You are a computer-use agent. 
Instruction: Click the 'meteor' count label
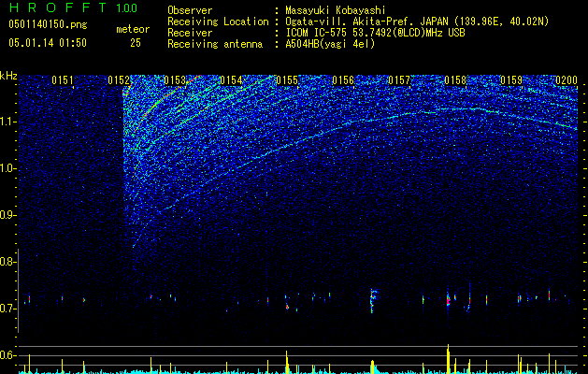(x=133, y=29)
